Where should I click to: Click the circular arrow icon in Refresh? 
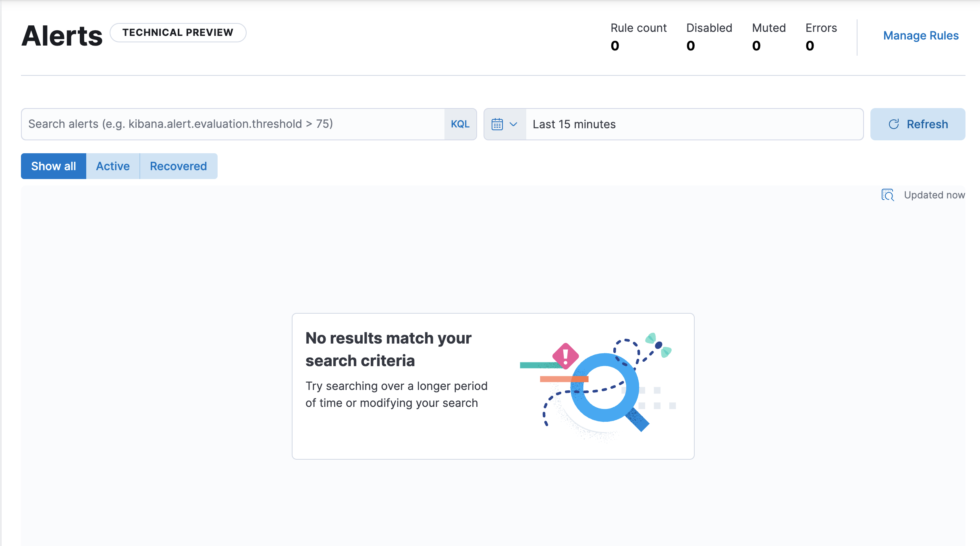(x=894, y=124)
